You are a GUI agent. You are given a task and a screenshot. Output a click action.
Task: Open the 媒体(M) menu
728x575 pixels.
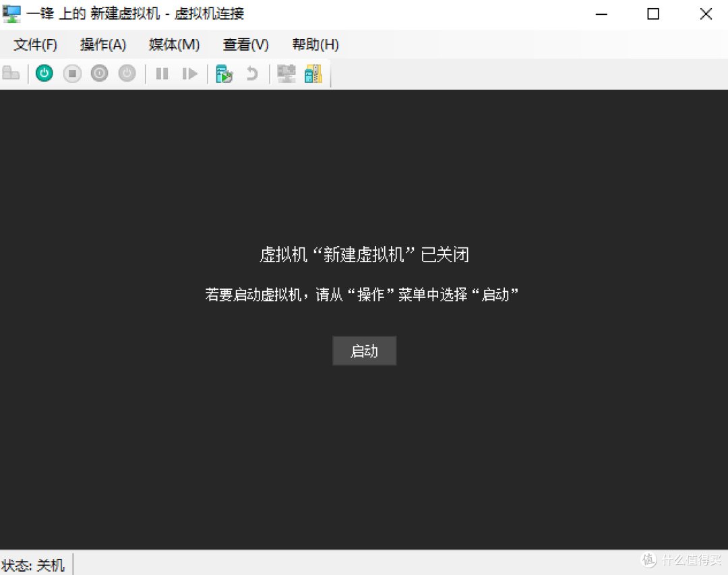[x=174, y=44]
